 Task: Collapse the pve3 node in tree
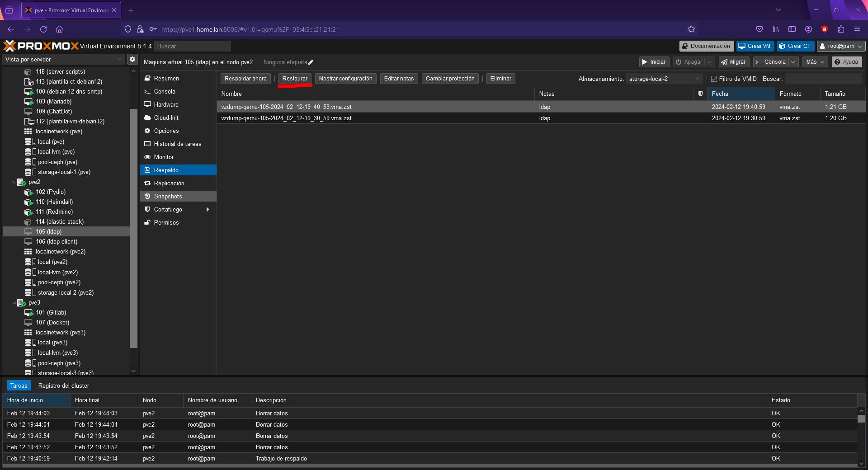(14, 303)
